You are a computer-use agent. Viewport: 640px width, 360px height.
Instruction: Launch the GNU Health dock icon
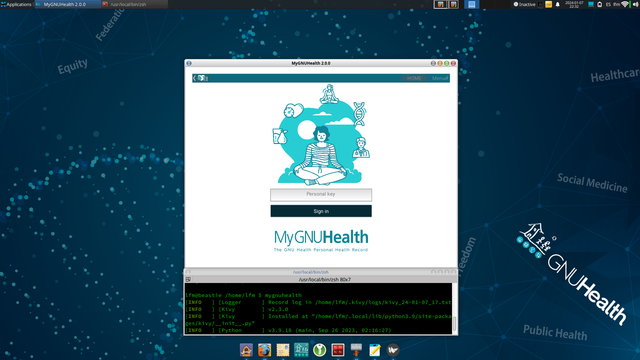pyautogui.click(x=301, y=350)
